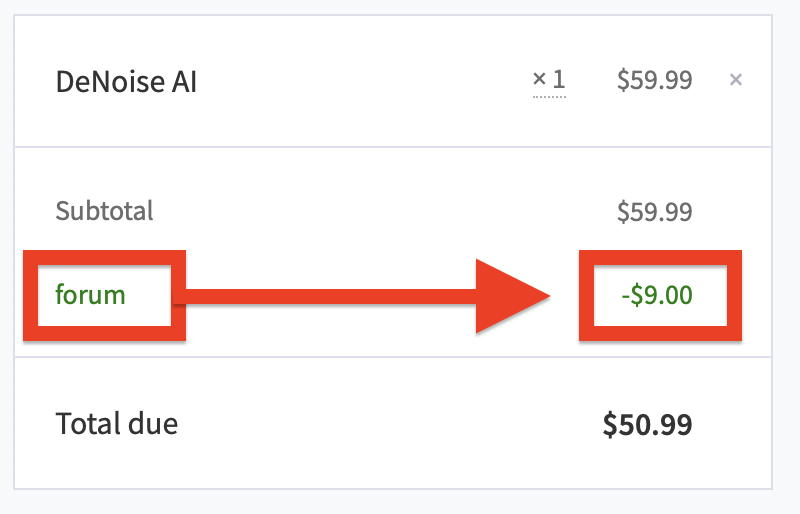Image resolution: width=800 pixels, height=514 pixels.
Task: Click the green forum coupon code
Action: pyautogui.click(x=90, y=295)
